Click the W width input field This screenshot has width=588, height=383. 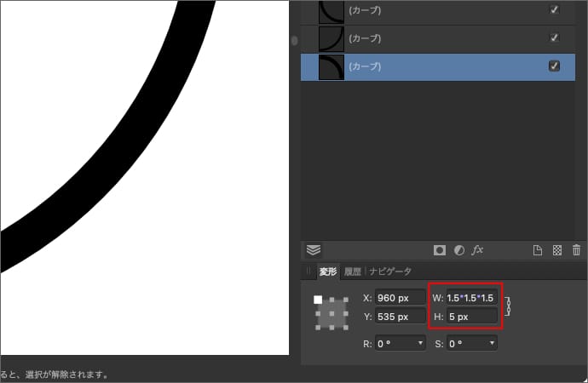tap(470, 298)
